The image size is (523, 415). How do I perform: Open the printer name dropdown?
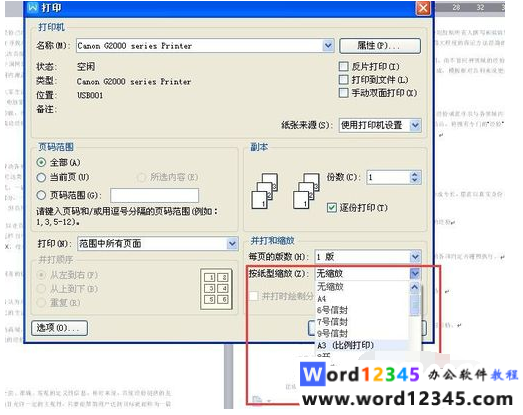coord(328,45)
